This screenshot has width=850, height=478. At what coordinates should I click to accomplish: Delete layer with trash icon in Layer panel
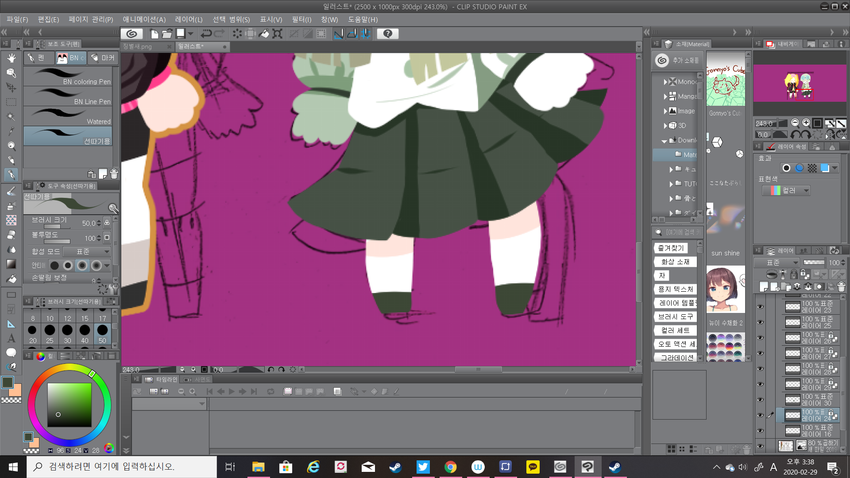(841, 286)
